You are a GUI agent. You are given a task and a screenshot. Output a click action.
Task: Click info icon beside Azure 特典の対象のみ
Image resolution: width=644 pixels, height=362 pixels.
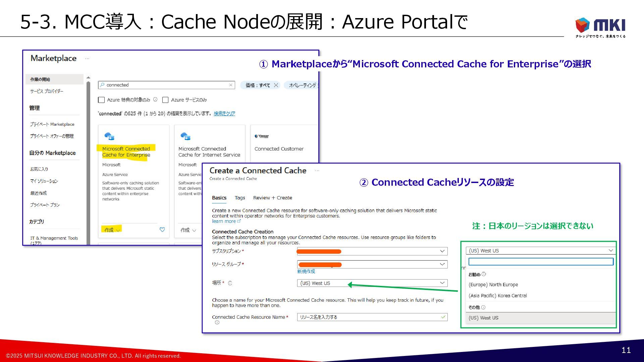click(155, 100)
